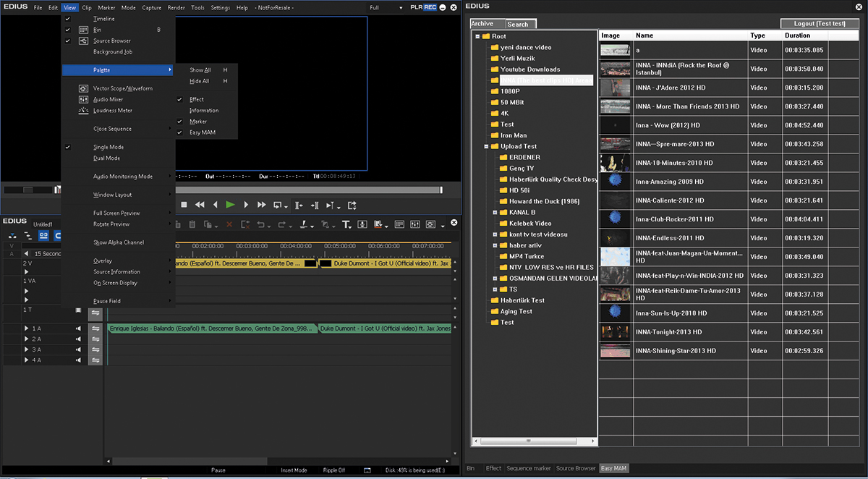The width and height of the screenshot is (868, 479).
Task: Expand the KANAL B folder node
Action: click(x=495, y=213)
